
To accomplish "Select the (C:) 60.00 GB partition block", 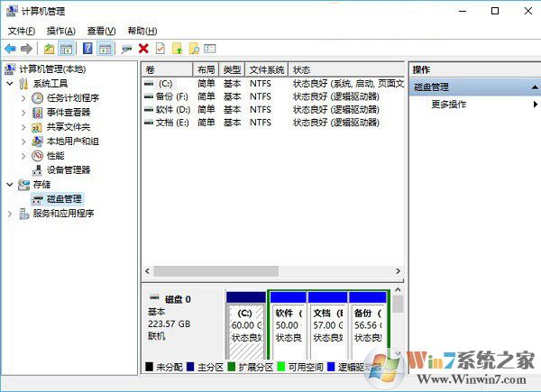I will pos(245,326).
